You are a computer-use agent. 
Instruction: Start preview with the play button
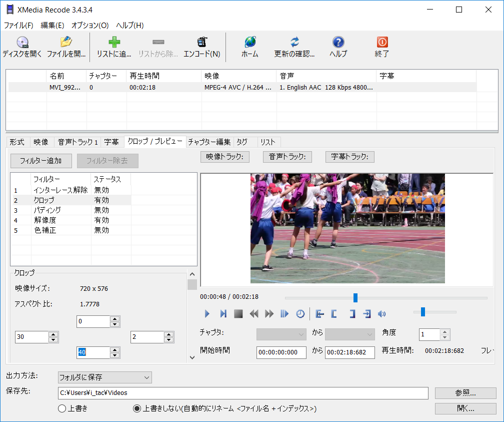207,313
